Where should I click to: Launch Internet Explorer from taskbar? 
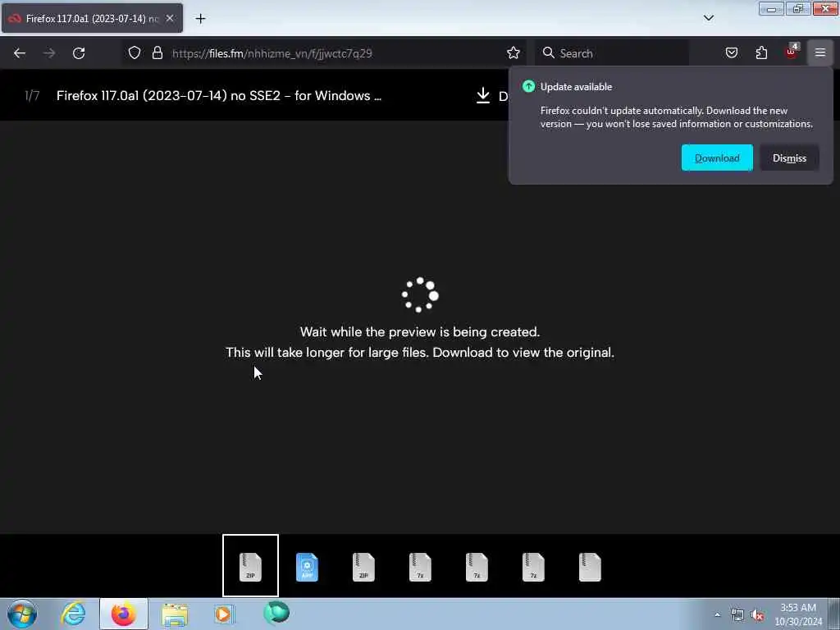pos(73,614)
